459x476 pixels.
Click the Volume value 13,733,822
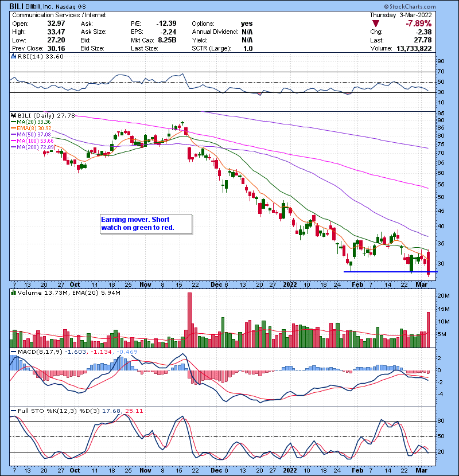(414, 49)
